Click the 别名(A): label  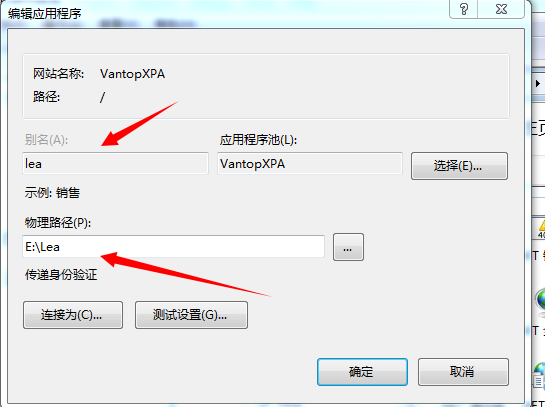[x=46, y=140]
